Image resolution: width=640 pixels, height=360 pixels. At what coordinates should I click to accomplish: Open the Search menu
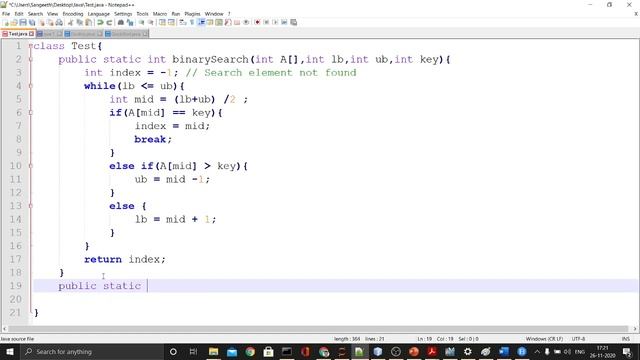[x=35, y=14]
